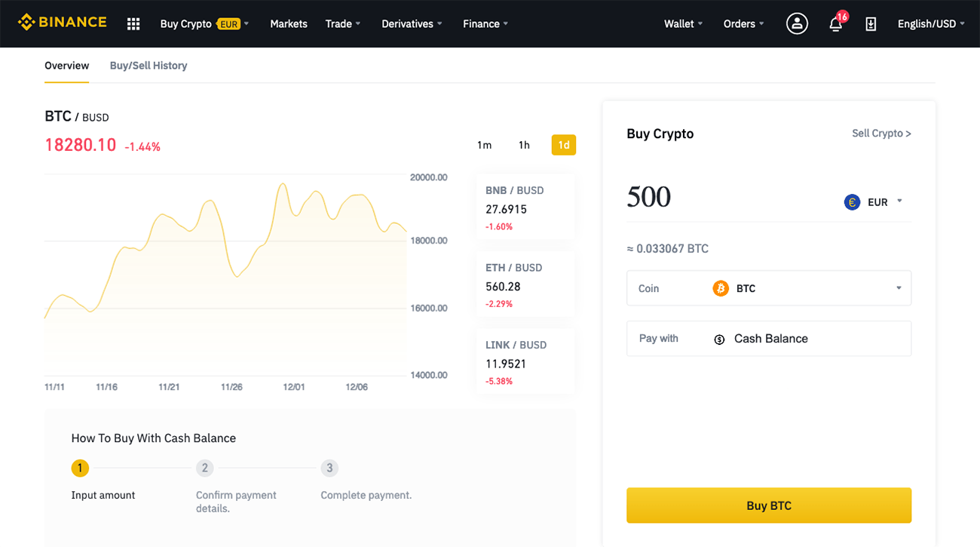Expand the Coin selection dropdown

pos(898,287)
